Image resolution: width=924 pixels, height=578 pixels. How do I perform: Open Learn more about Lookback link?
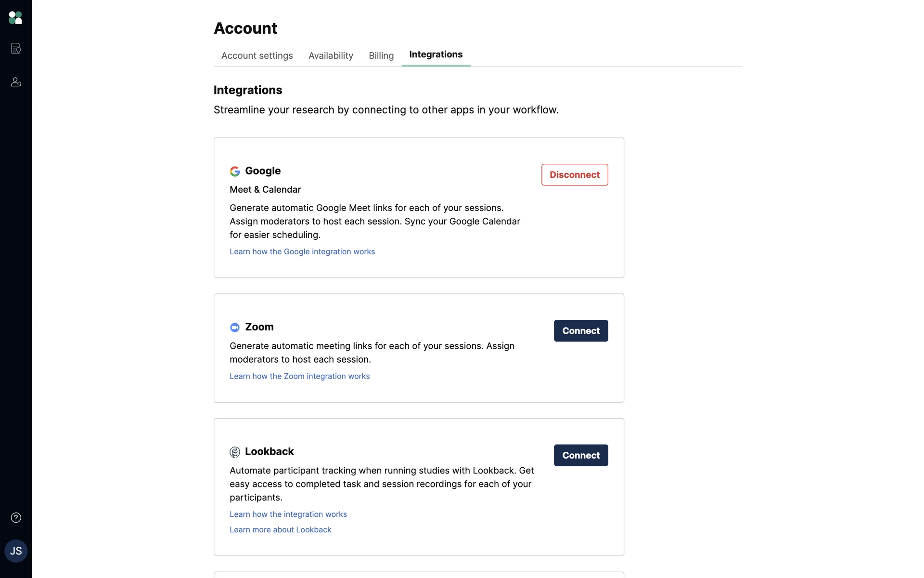pos(281,530)
